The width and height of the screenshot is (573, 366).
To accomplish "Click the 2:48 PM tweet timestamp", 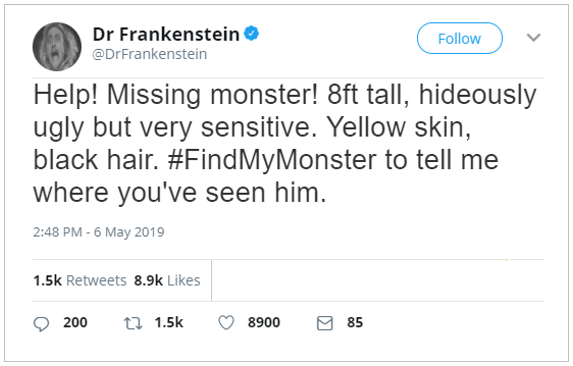I will tap(57, 232).
